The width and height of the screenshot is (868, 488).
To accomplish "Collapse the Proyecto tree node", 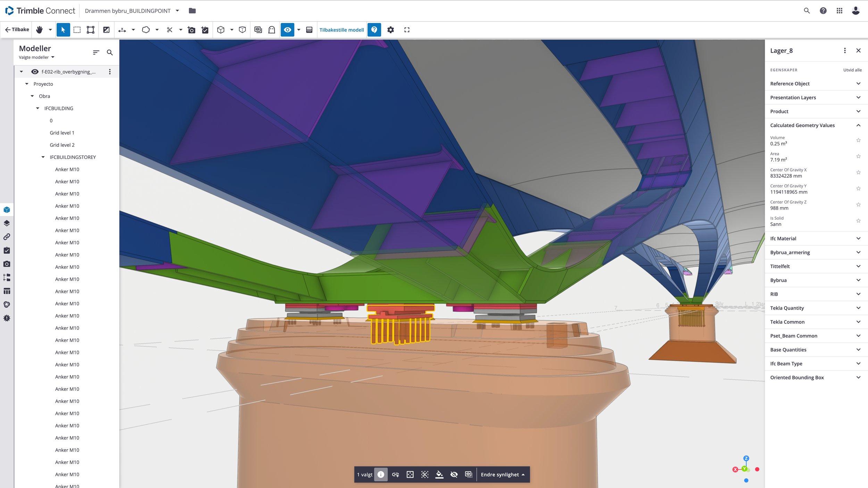I will coord(27,84).
